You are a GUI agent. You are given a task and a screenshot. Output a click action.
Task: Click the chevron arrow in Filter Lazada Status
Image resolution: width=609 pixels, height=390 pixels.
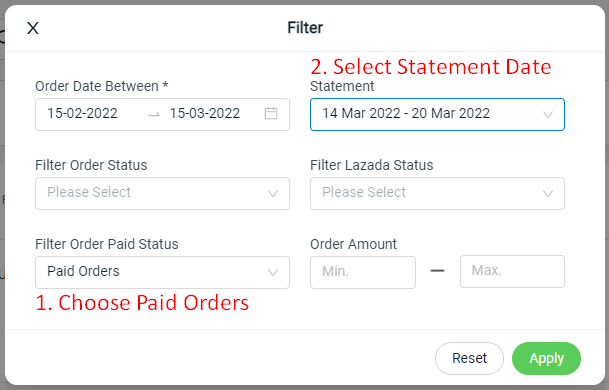click(x=548, y=193)
